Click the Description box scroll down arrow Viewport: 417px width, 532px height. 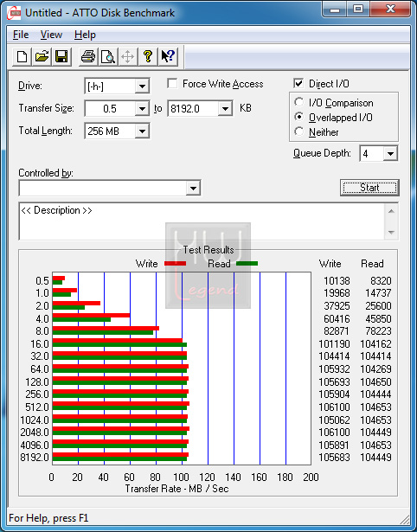coord(391,233)
